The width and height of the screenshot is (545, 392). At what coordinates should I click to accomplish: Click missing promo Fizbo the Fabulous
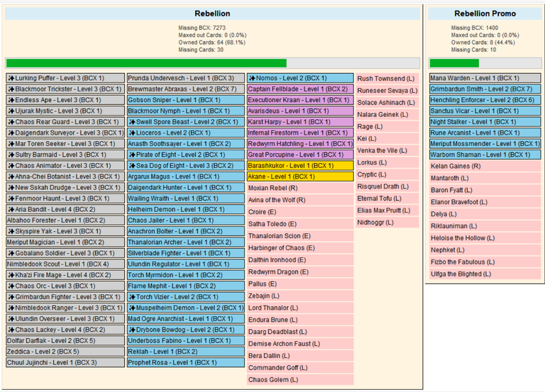485,262
